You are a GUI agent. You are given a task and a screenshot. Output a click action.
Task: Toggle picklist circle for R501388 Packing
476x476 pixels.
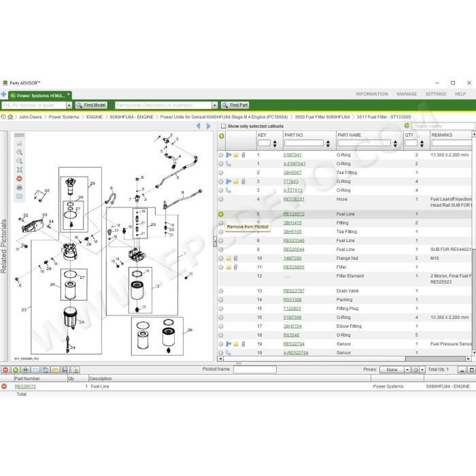(x=221, y=300)
